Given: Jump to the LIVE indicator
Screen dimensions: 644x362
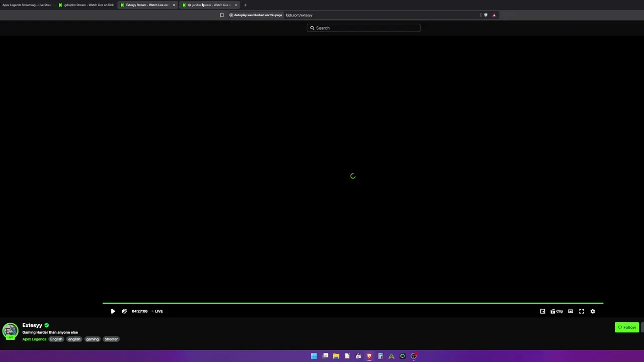Looking at the screenshot, I should pos(158,311).
